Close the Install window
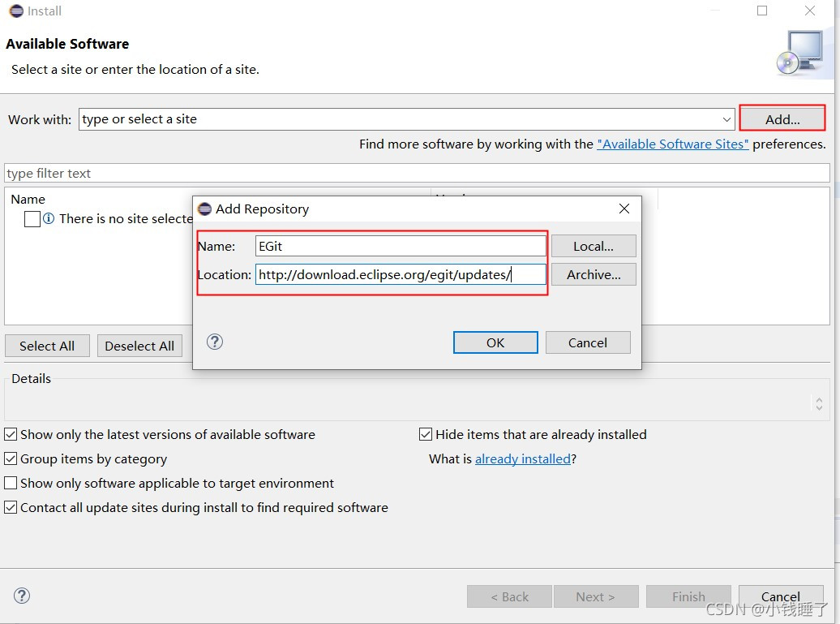This screenshot has height=624, width=840. tap(809, 11)
